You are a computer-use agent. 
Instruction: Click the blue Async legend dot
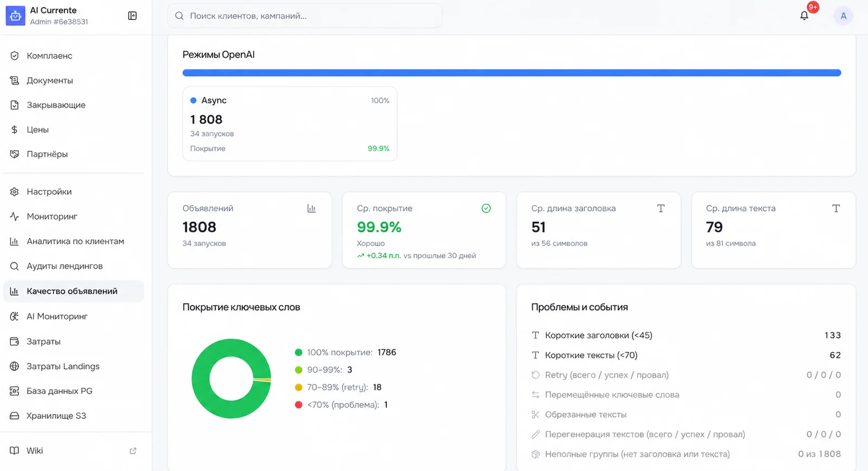coord(193,100)
